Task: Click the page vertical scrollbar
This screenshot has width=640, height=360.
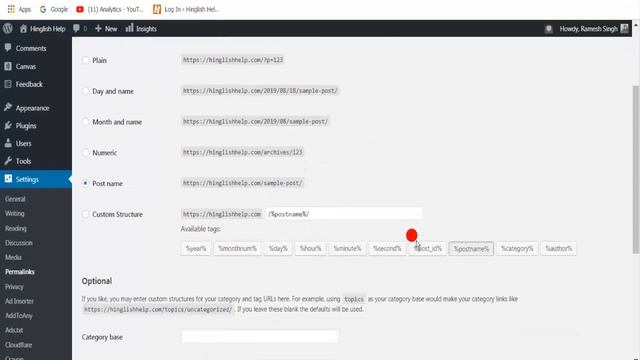Action: click(x=636, y=169)
